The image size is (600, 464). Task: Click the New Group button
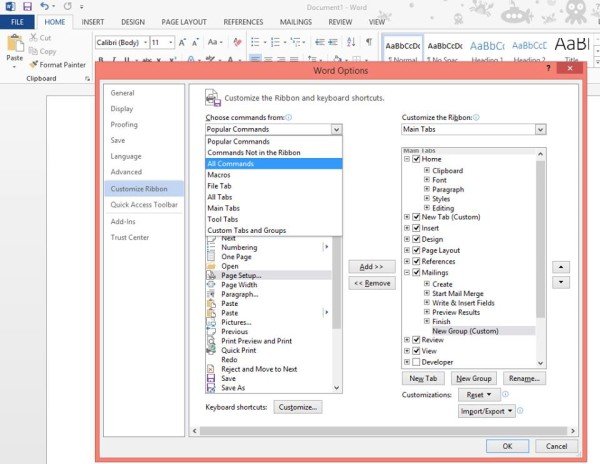coord(474,378)
